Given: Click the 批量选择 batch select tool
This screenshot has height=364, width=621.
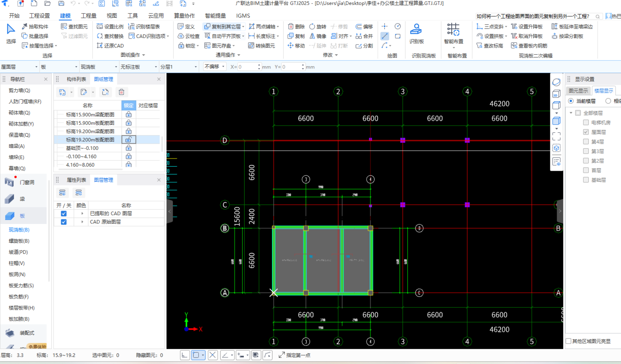Looking at the screenshot, I should 35,36.
